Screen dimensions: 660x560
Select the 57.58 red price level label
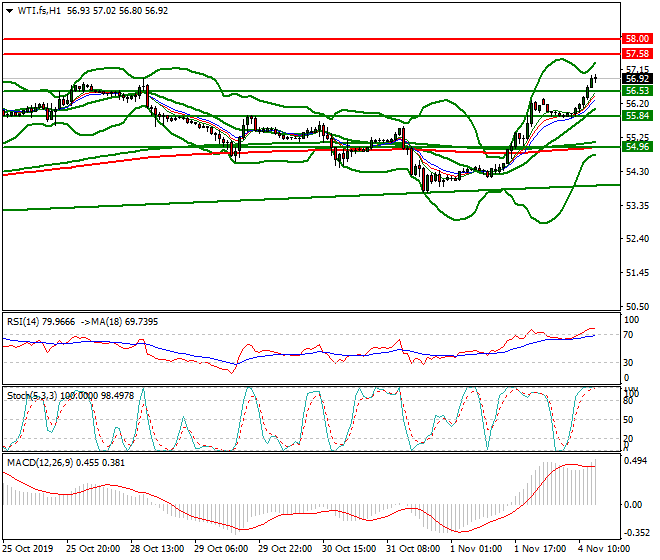[637, 53]
